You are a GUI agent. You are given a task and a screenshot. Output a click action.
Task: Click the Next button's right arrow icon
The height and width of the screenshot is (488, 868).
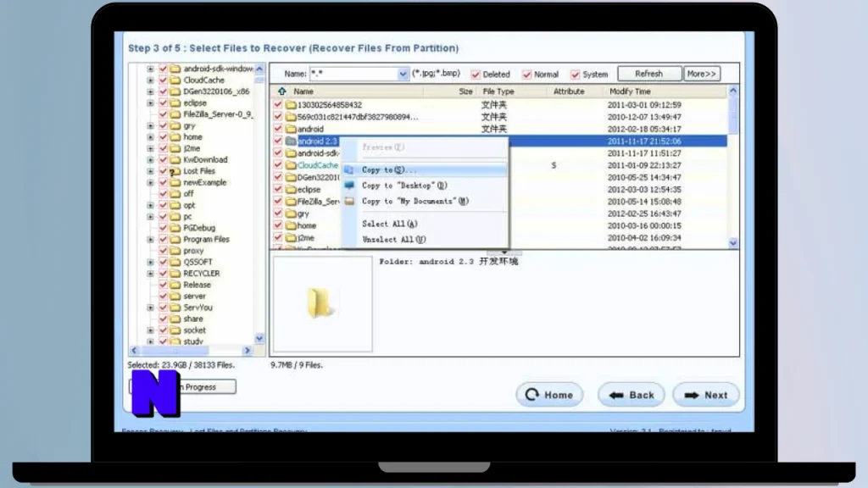coord(692,395)
